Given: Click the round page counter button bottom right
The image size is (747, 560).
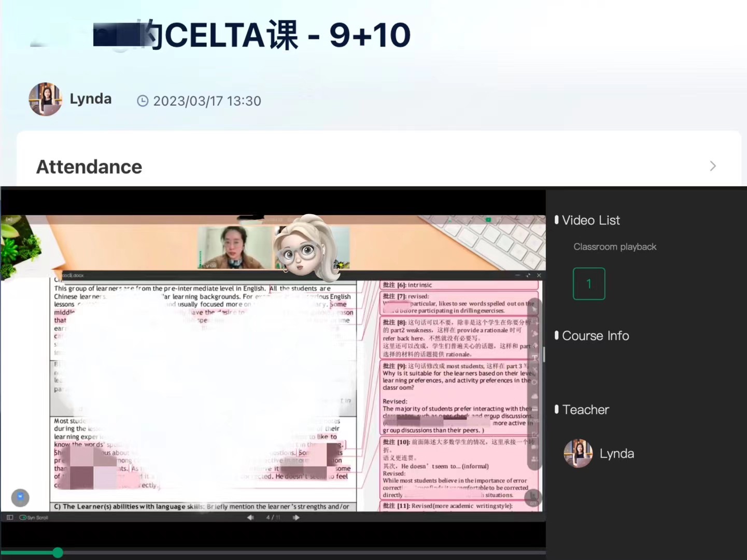Looking at the screenshot, I should pyautogui.click(x=532, y=498).
